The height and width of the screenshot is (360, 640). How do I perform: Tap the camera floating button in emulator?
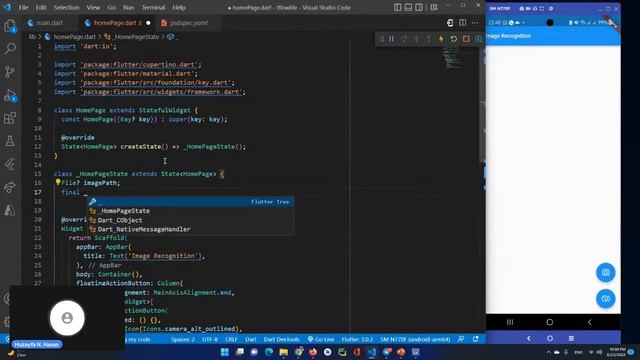point(605,272)
